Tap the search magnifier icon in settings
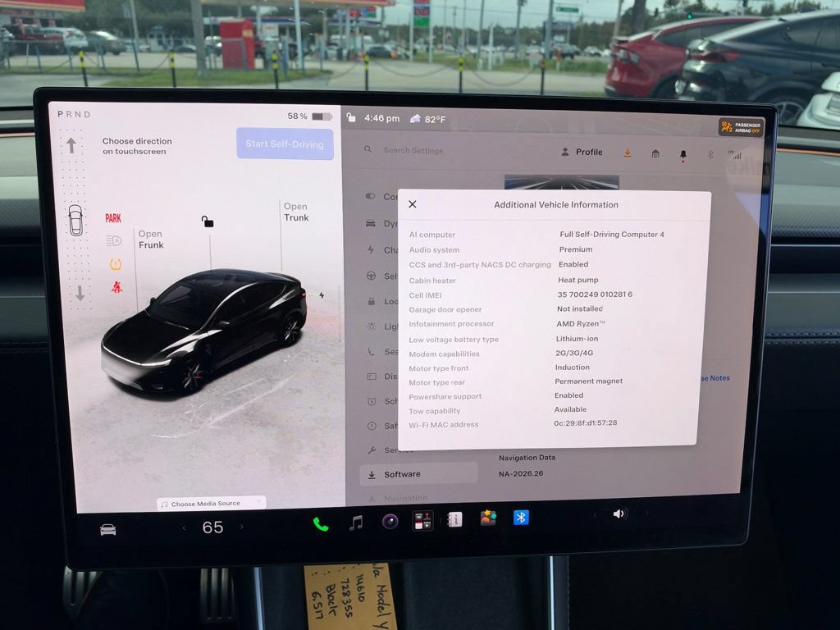This screenshot has width=840, height=630. click(x=368, y=149)
